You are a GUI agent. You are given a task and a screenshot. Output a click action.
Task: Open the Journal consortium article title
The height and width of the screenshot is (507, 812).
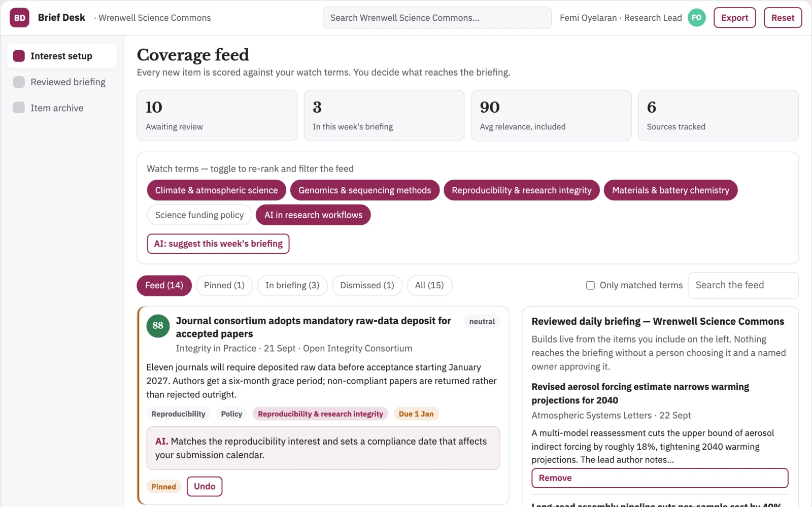click(x=313, y=327)
